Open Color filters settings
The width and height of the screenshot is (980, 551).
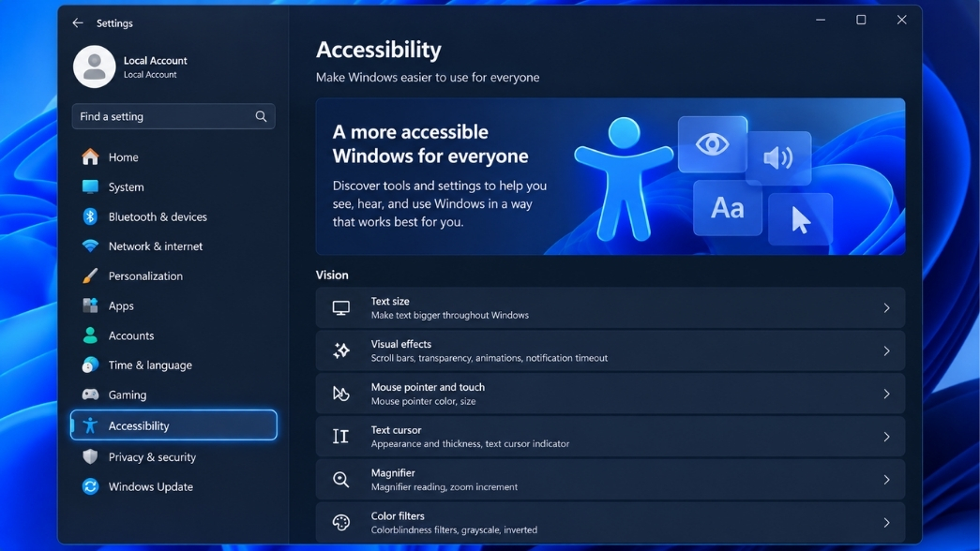pyautogui.click(x=610, y=523)
